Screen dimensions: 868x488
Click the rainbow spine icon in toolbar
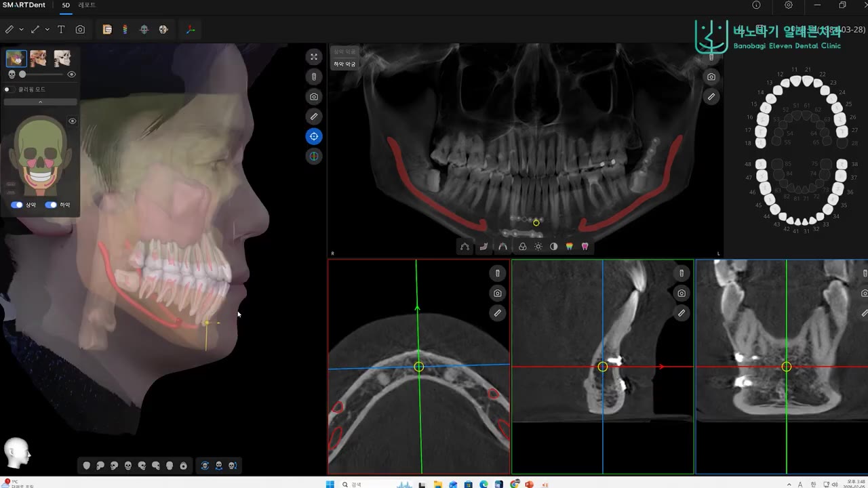(125, 30)
